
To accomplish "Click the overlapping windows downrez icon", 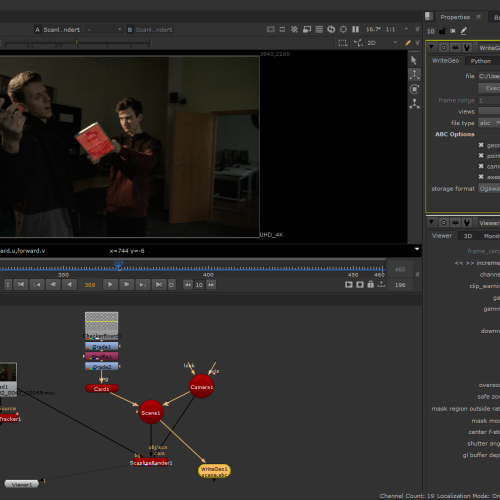I will (x=307, y=29).
